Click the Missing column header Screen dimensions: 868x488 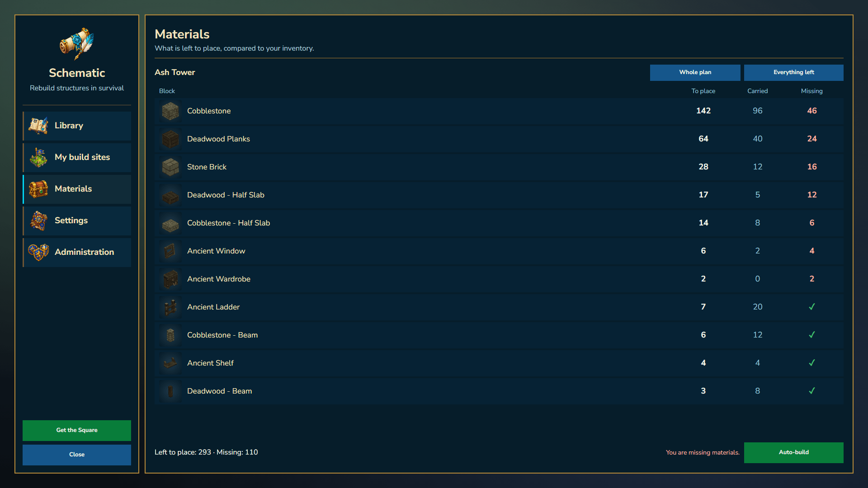[811, 91]
